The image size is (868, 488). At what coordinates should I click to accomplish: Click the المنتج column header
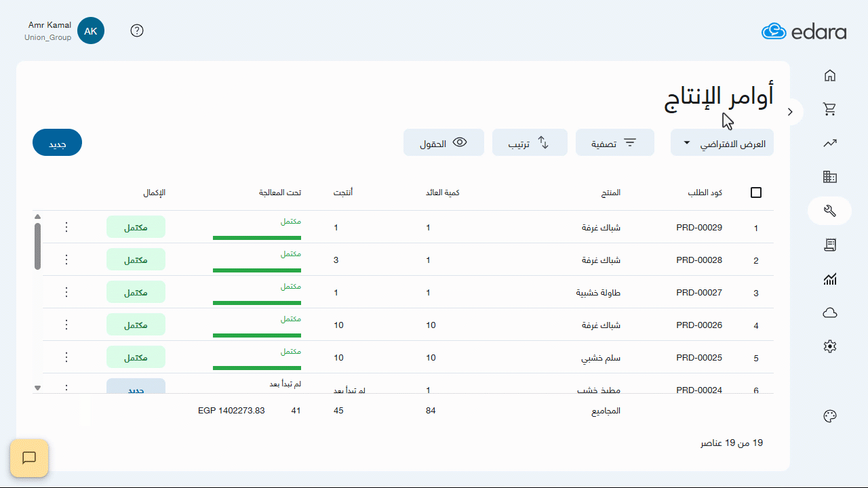[611, 192]
